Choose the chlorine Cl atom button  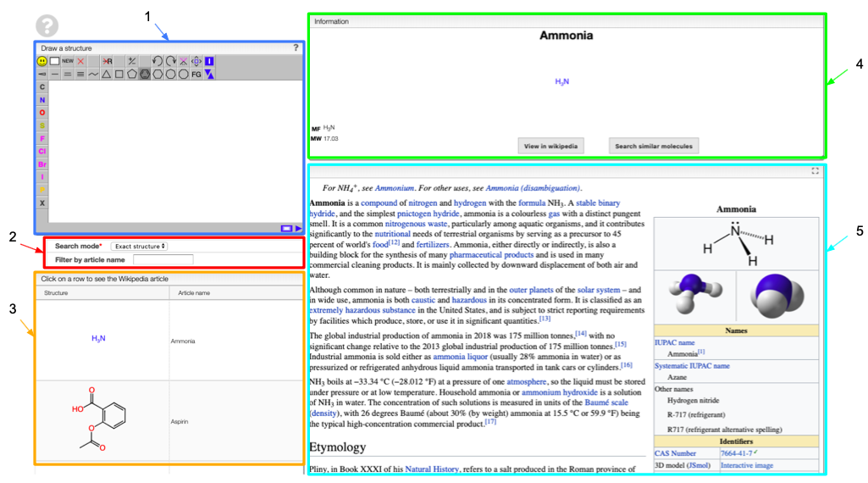42,151
